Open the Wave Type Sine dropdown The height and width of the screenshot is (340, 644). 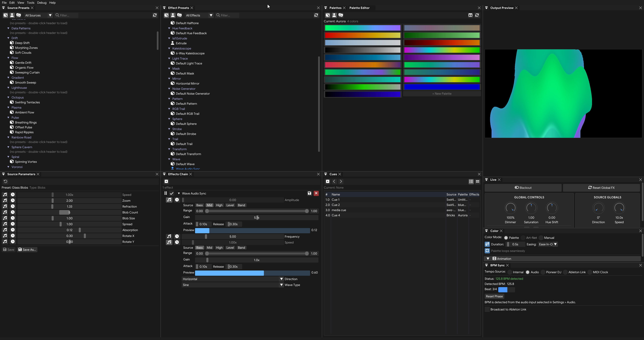pos(233,285)
